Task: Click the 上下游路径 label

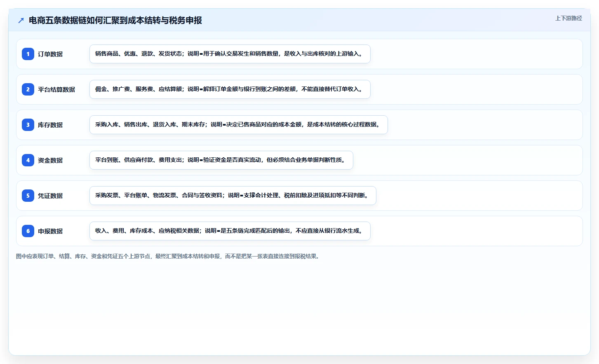Action: point(568,18)
